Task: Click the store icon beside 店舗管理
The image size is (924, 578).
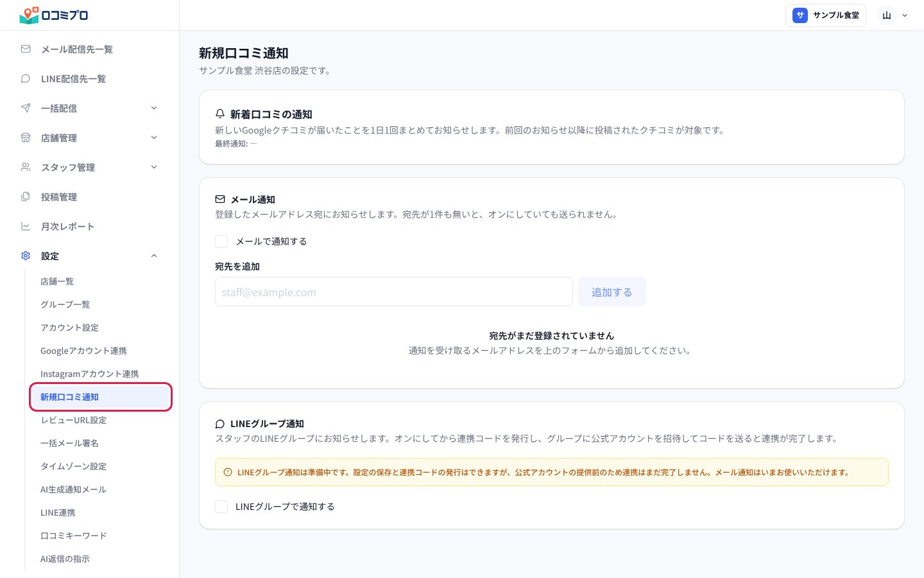Action: [x=26, y=137]
